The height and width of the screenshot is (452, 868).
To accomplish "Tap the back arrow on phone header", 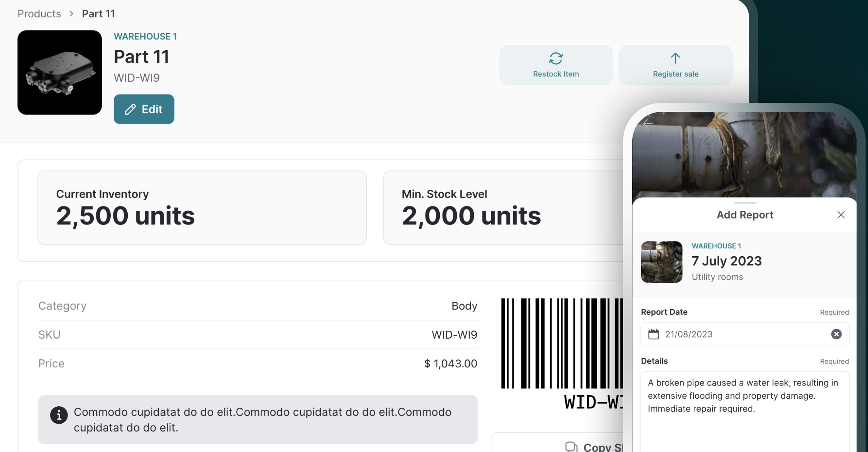I will [x=648, y=124].
